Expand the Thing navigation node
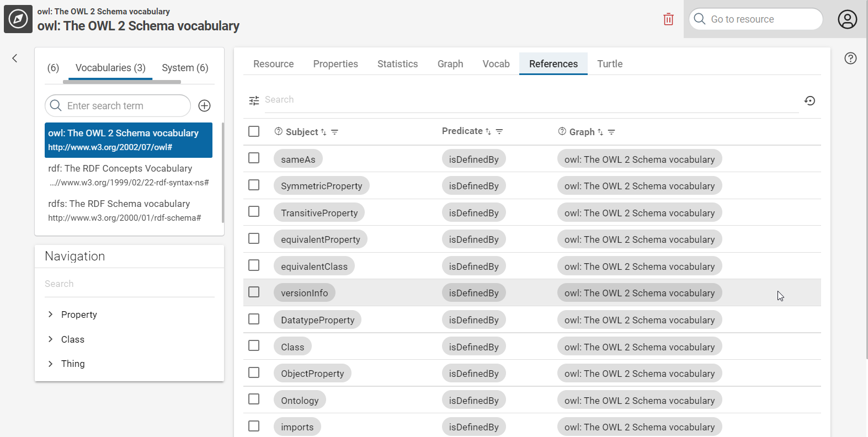 pyautogui.click(x=51, y=364)
